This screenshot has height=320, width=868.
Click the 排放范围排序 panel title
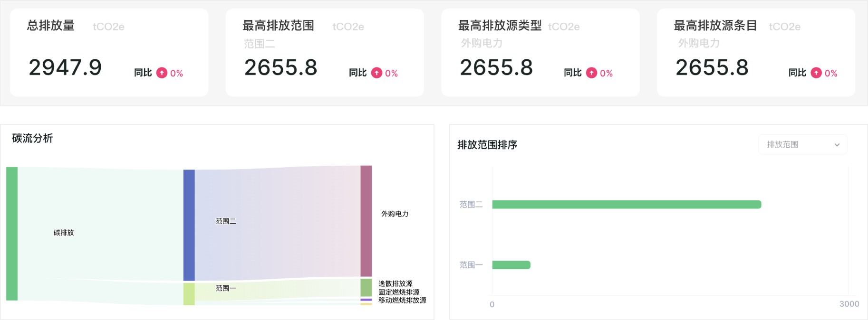487,145
